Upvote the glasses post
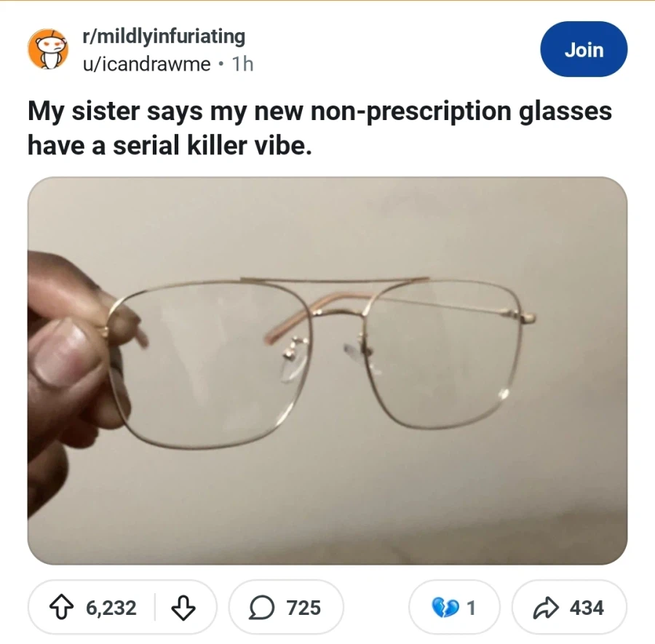 pos(61,608)
